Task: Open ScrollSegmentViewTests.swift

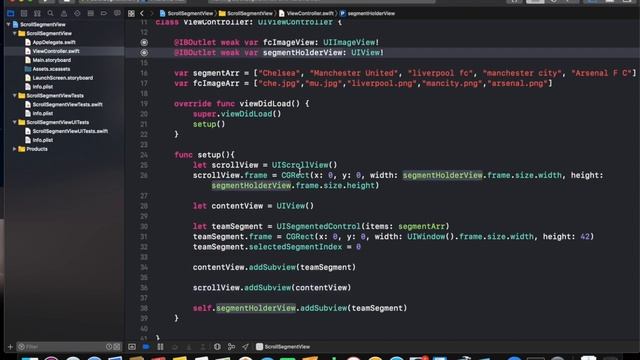Action: pos(67,104)
